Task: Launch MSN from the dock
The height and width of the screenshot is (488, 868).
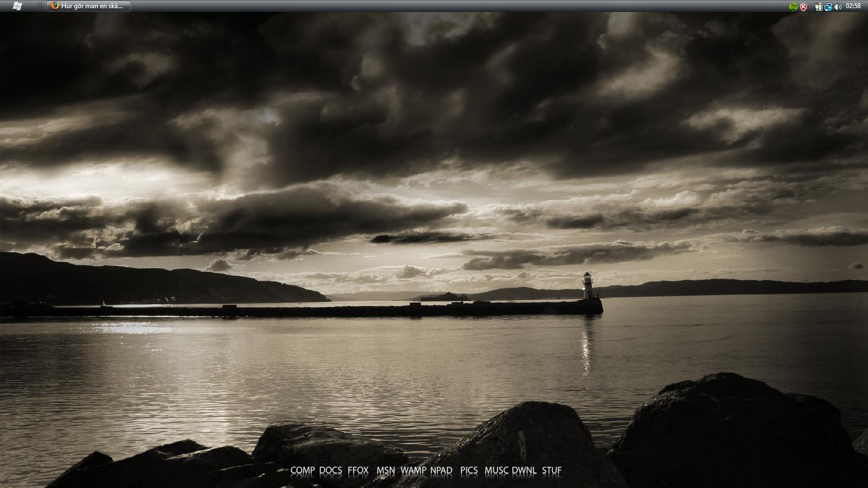Action: pos(386,470)
